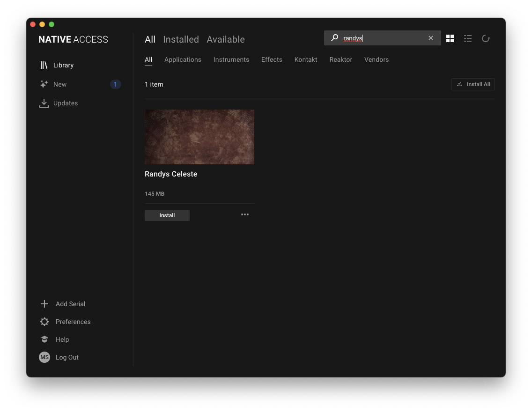Minimize the Native Access window
Screen dimensions: 532x412
(42, 24)
